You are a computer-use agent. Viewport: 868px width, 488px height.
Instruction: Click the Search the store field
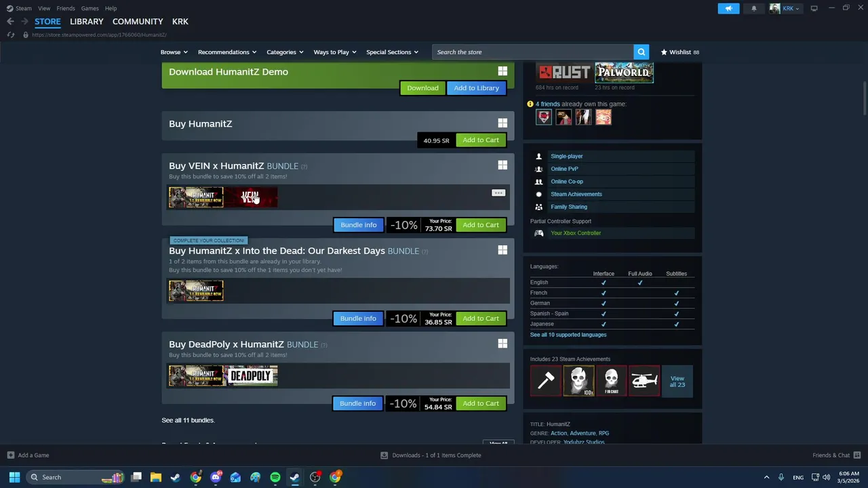pyautogui.click(x=533, y=52)
